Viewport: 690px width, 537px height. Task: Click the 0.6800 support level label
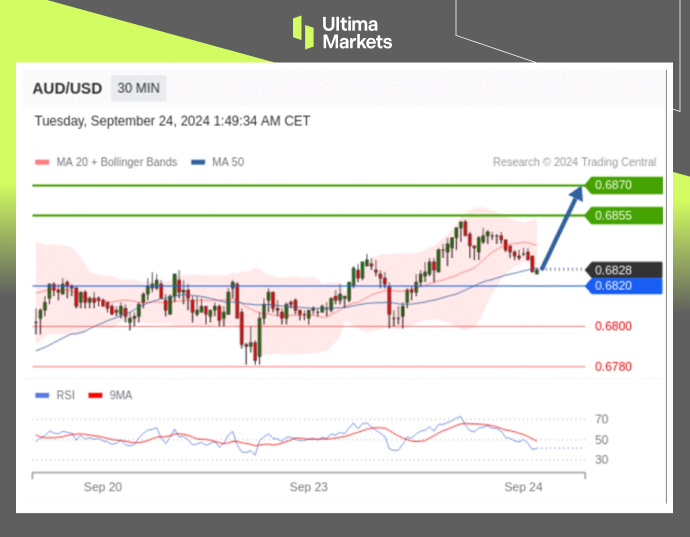(x=612, y=326)
